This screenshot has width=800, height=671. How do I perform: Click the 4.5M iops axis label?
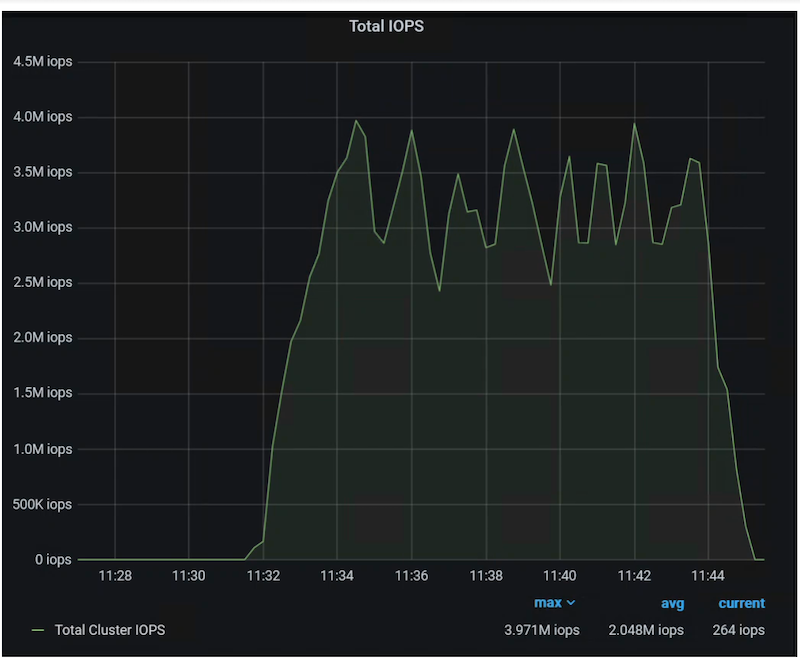click(43, 62)
